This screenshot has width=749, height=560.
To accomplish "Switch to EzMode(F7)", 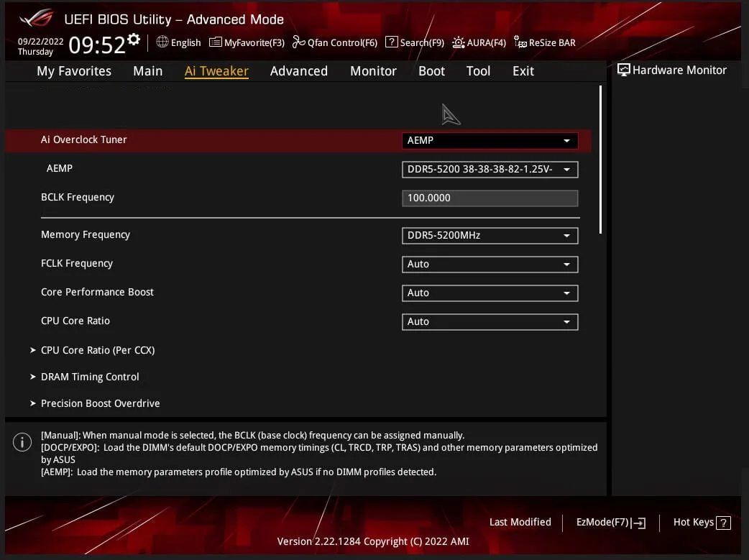I will tap(610, 523).
